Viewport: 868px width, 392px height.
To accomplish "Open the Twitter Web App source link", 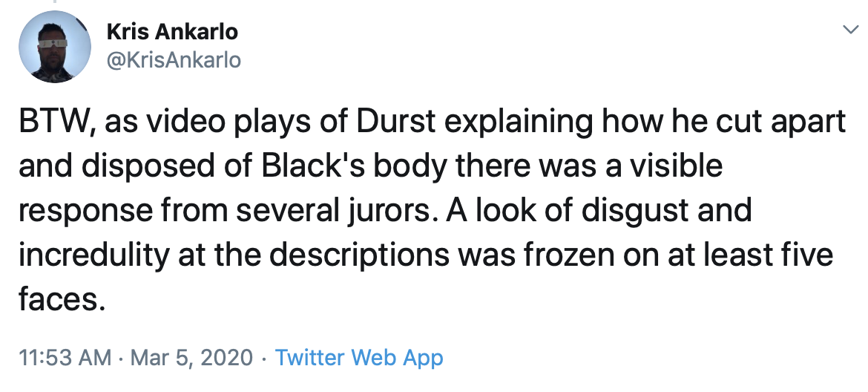I will (x=359, y=358).
